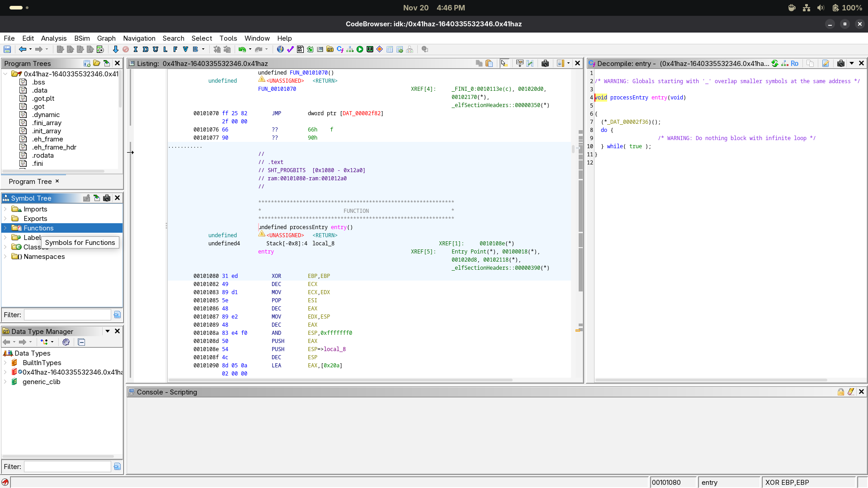Open the Analysis menu

tap(53, 38)
